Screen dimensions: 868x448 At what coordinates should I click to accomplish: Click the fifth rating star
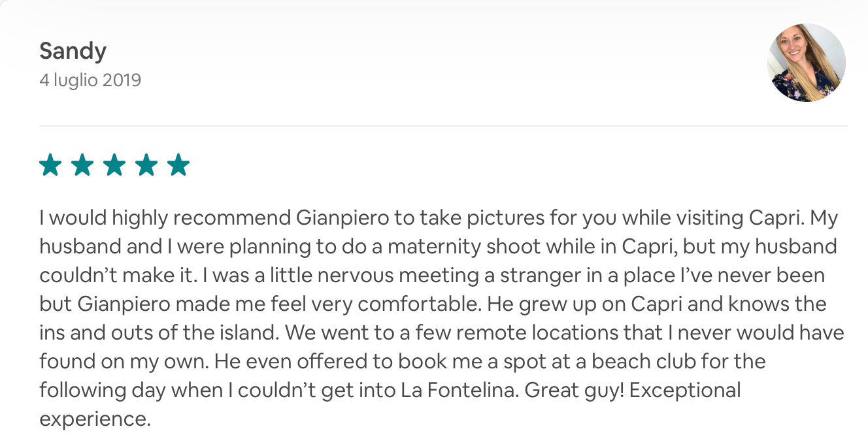pos(178,165)
